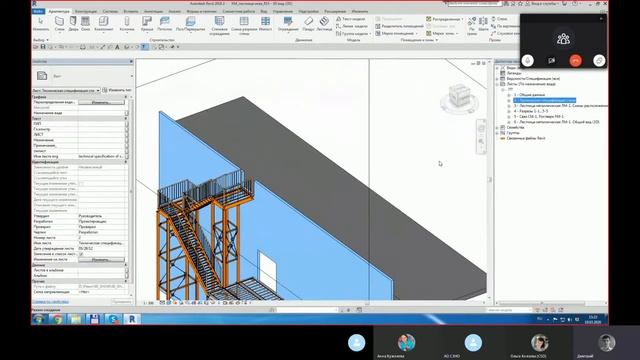The width and height of the screenshot is (640, 360).
Task: Select the Stair (Лестница) tool
Action: tap(324, 24)
